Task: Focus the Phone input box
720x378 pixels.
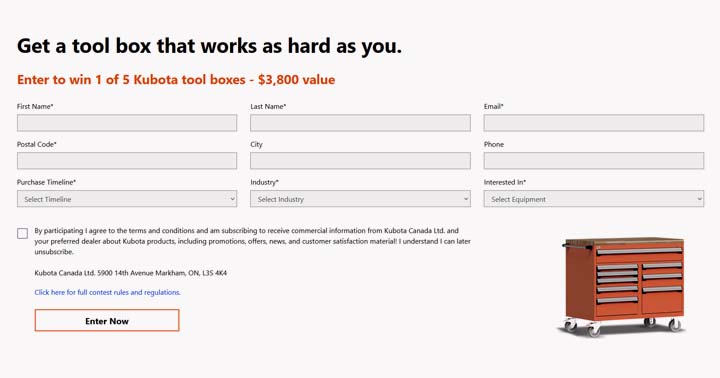Action: point(593,161)
